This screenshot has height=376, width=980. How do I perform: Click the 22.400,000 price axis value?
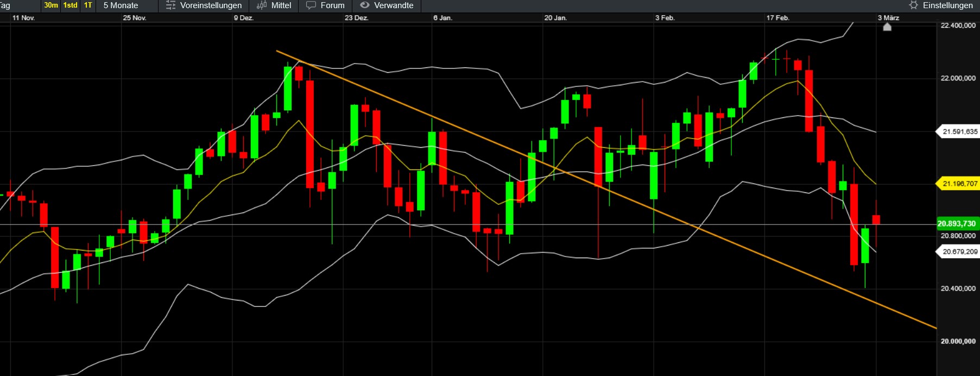(x=958, y=26)
